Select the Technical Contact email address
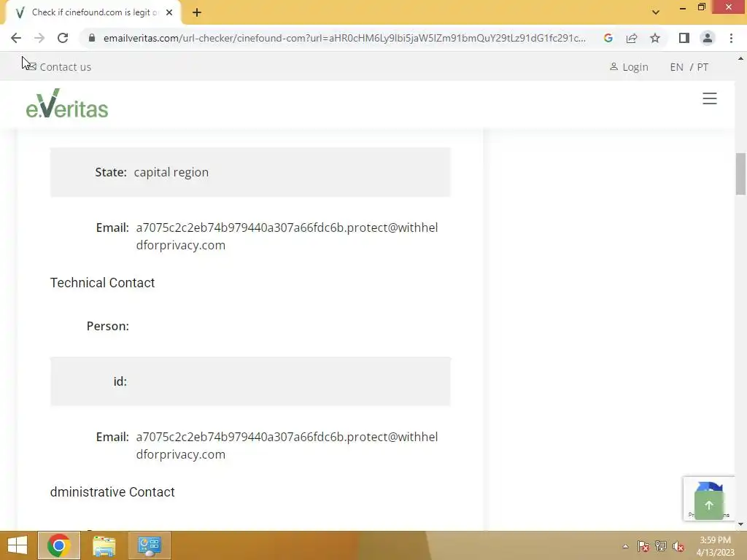This screenshot has height=560, width=747. click(287, 446)
